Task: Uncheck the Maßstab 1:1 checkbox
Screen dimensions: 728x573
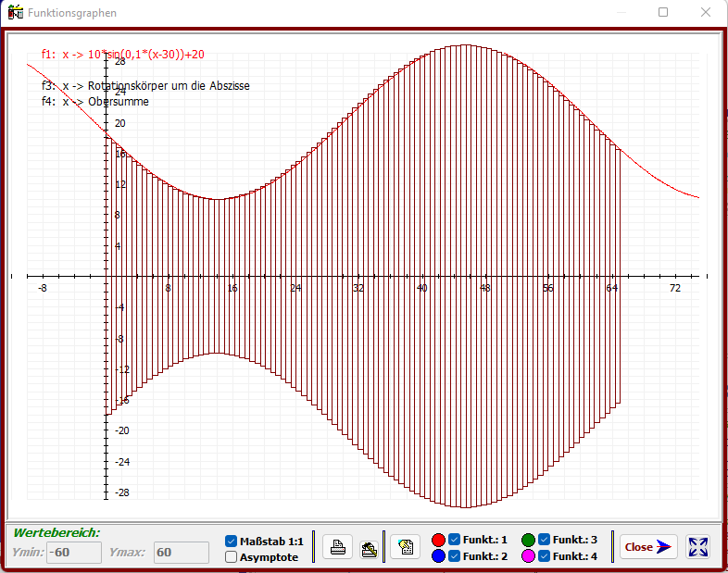Action: click(232, 541)
